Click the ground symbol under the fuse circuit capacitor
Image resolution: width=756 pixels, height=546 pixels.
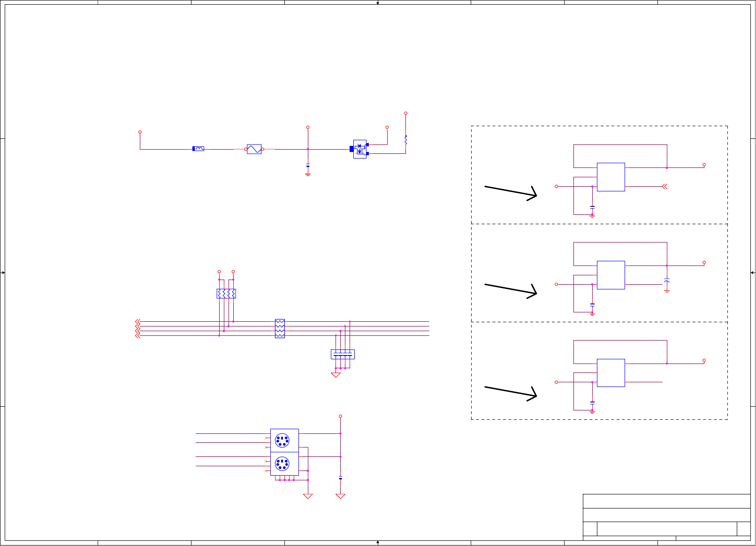[x=308, y=174]
